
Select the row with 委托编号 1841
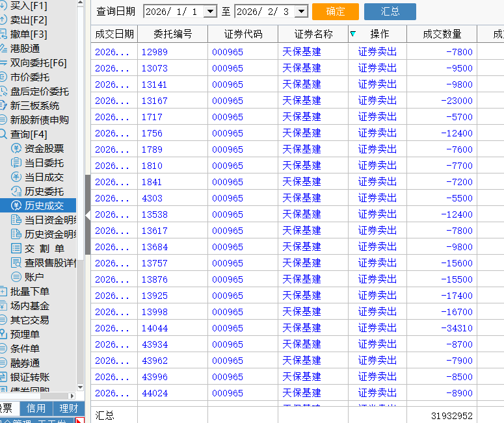297,182
